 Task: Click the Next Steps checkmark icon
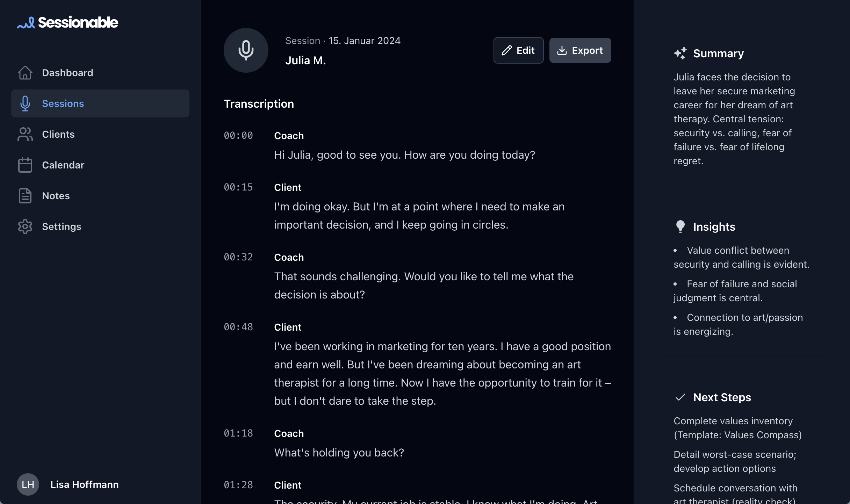click(x=680, y=397)
